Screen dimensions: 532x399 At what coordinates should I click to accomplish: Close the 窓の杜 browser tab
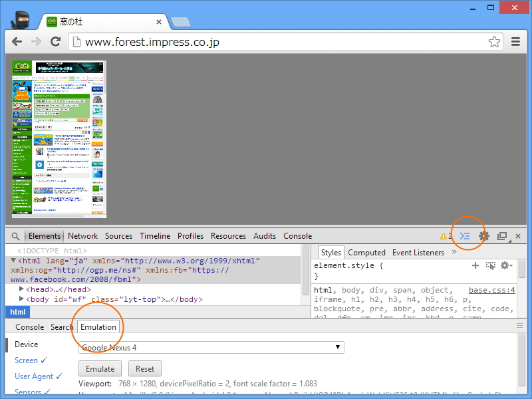(158, 22)
